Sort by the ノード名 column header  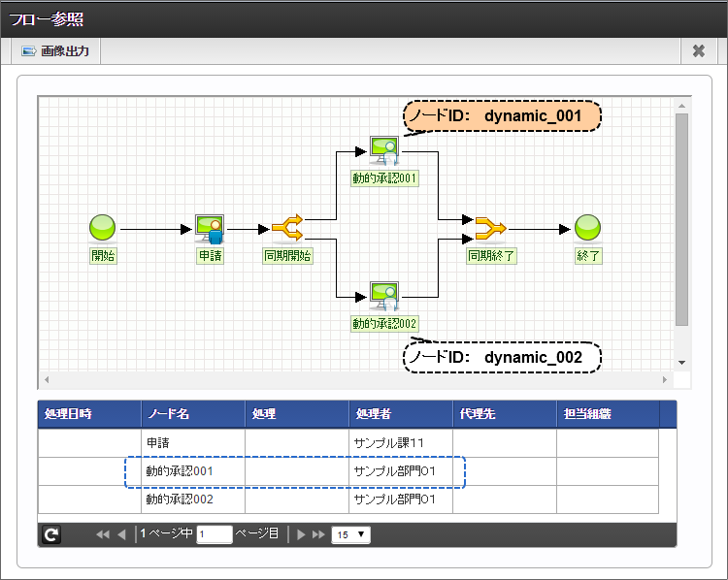(193, 414)
